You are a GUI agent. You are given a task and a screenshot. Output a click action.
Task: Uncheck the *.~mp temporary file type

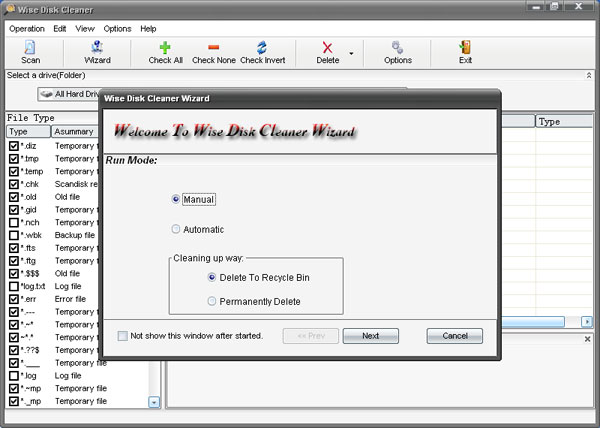[14, 388]
